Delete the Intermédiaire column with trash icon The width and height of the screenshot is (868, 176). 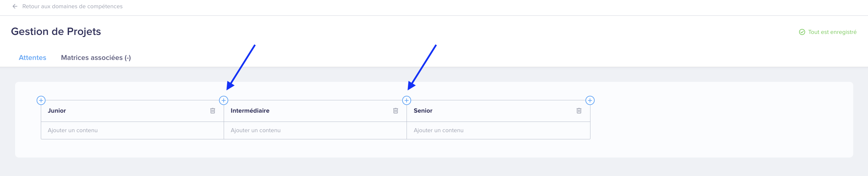click(396, 111)
